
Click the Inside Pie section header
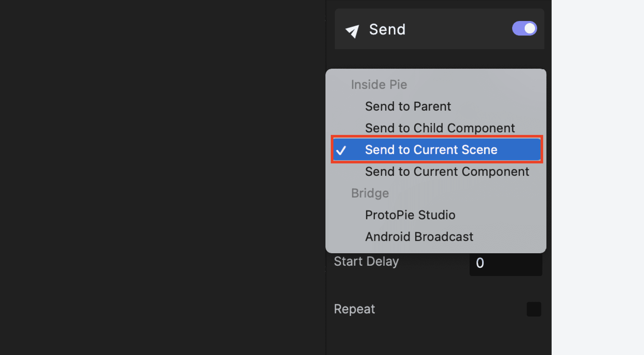click(379, 84)
